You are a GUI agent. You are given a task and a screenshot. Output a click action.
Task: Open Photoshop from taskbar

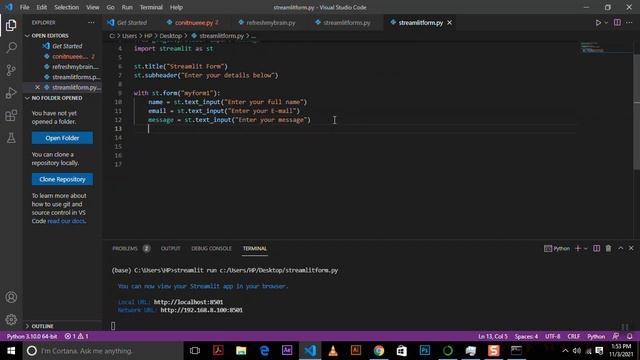click(x=424, y=351)
